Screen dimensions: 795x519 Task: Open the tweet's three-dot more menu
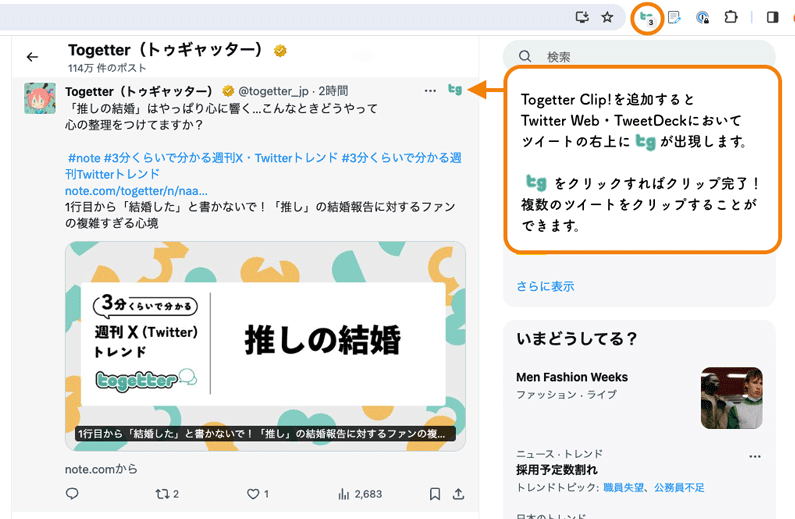pyautogui.click(x=430, y=90)
